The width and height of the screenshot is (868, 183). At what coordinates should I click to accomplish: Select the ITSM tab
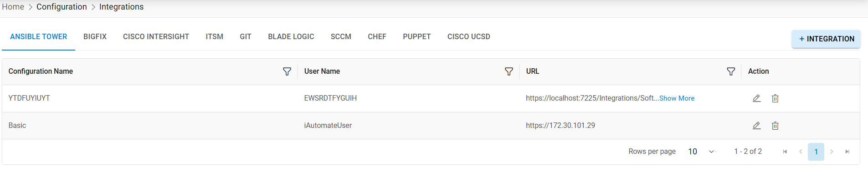(x=214, y=36)
